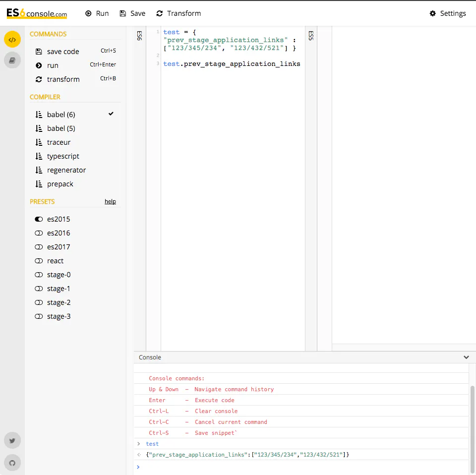Enable the es2016 preset
Image resolution: width=476 pixels, height=475 pixels.
click(x=39, y=233)
